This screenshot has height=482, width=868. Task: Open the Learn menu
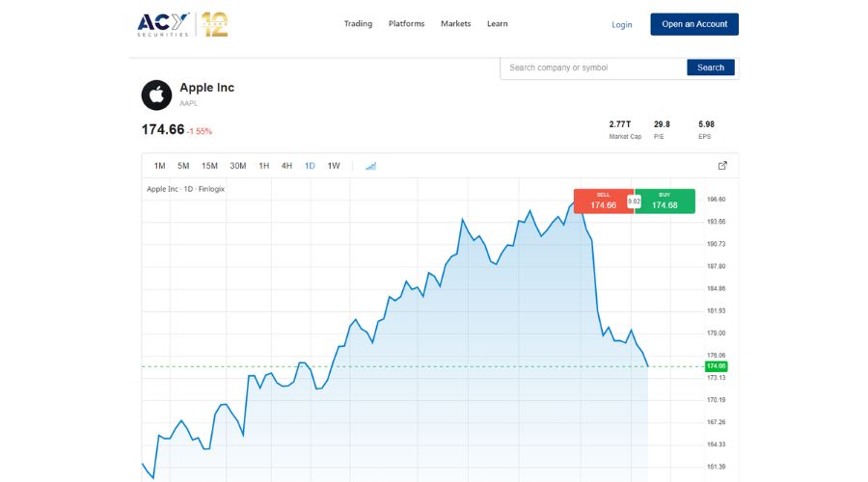point(498,24)
